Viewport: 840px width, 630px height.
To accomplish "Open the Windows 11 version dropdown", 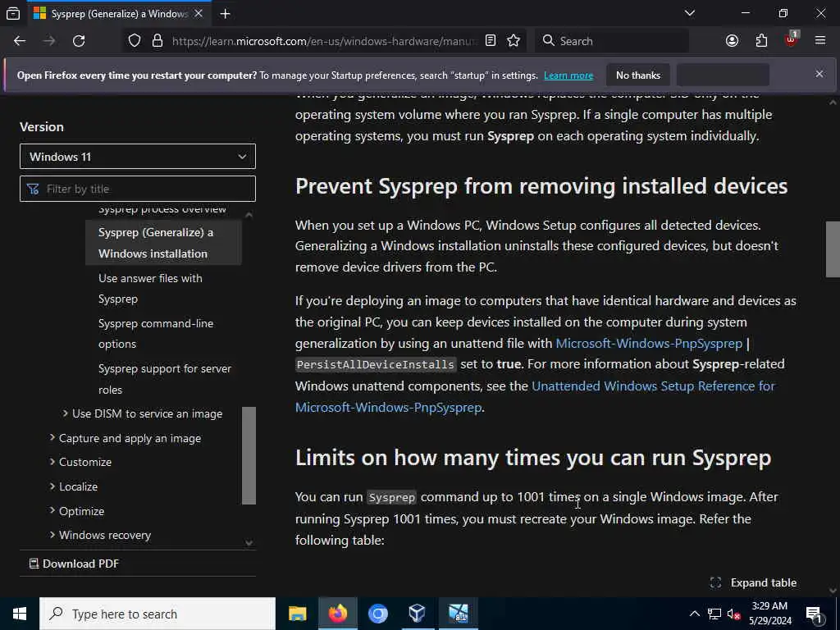I will point(138,157).
